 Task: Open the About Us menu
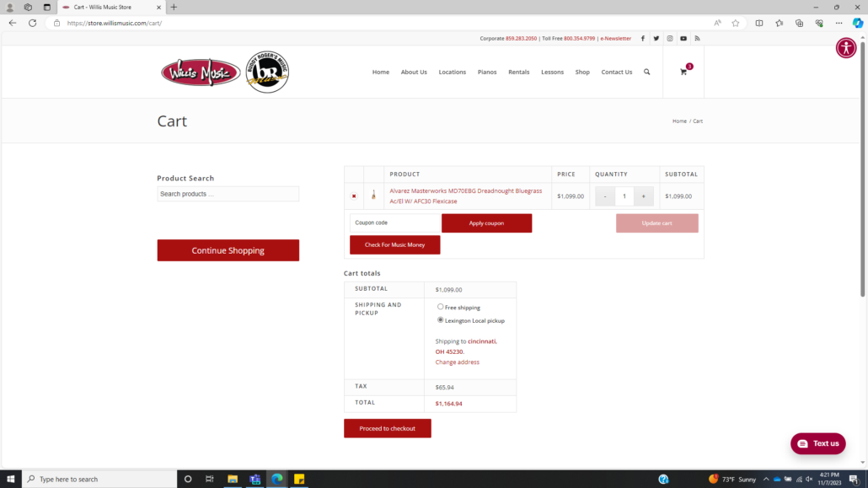[x=414, y=72]
